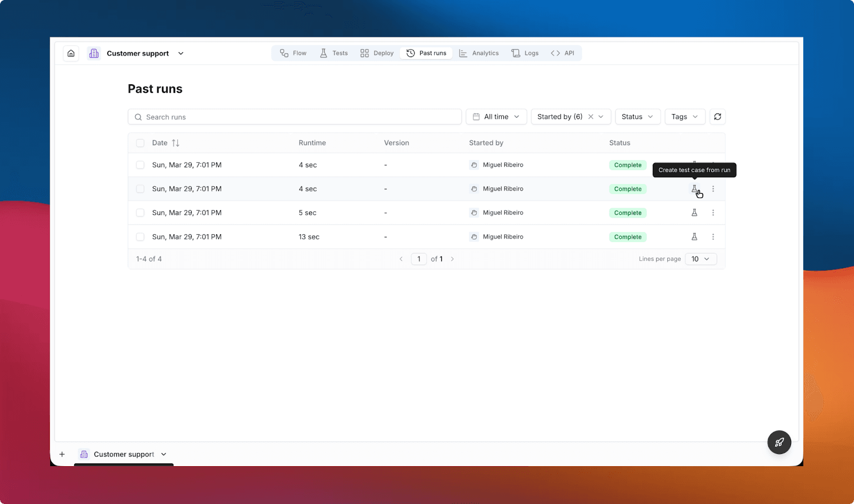Open the run with 13 sec runtime

[426, 237]
